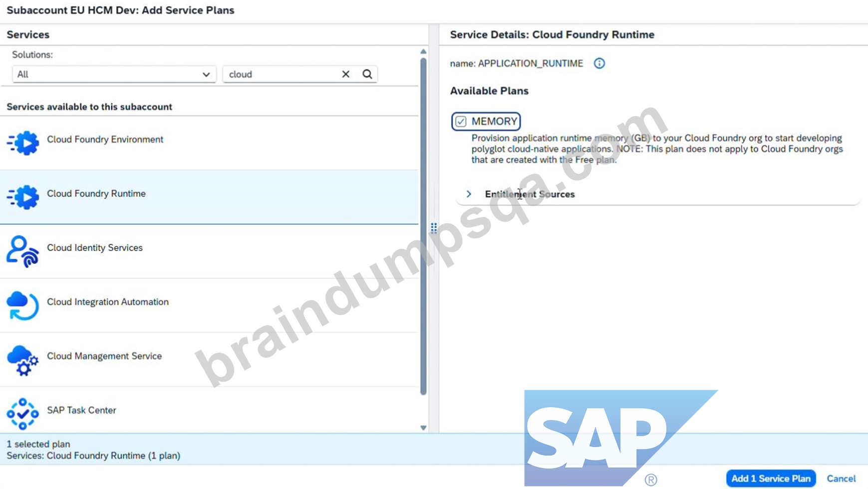Clear the cloud search text
This screenshot has width=868, height=489.
pyautogui.click(x=345, y=74)
